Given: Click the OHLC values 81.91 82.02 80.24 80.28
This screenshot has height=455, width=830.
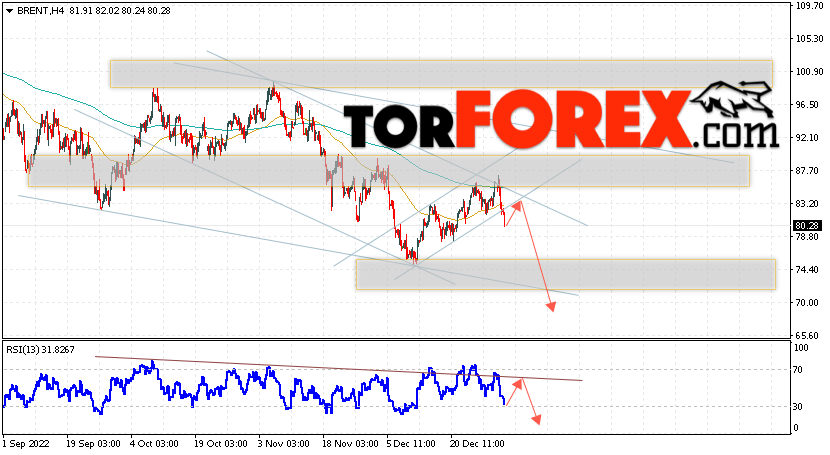Looking at the screenshot, I should tap(119, 11).
